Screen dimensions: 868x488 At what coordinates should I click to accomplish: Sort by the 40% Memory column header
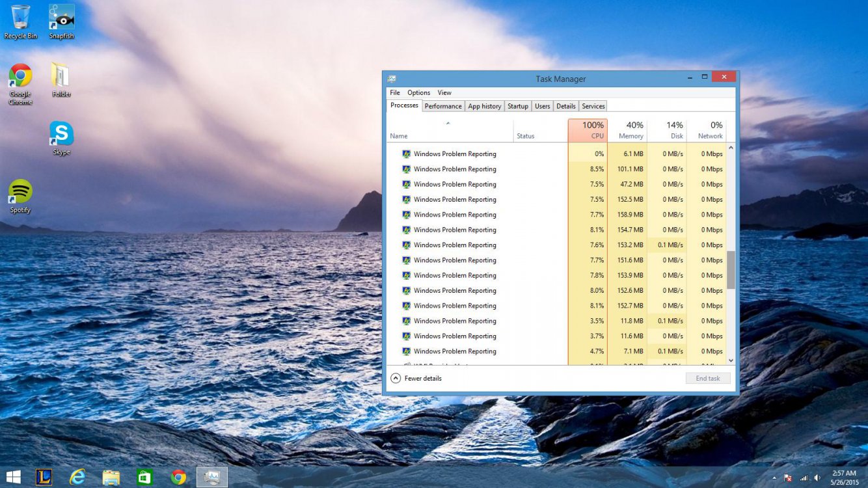pos(627,130)
